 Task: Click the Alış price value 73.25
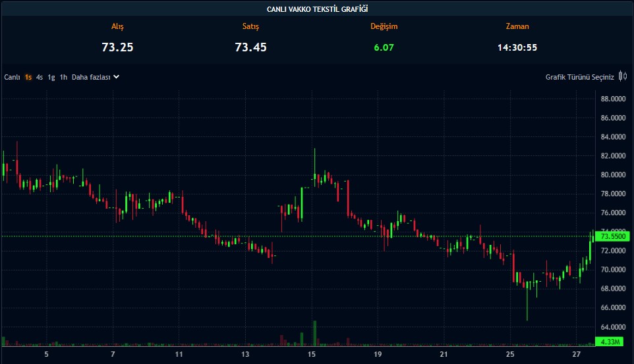click(x=117, y=47)
